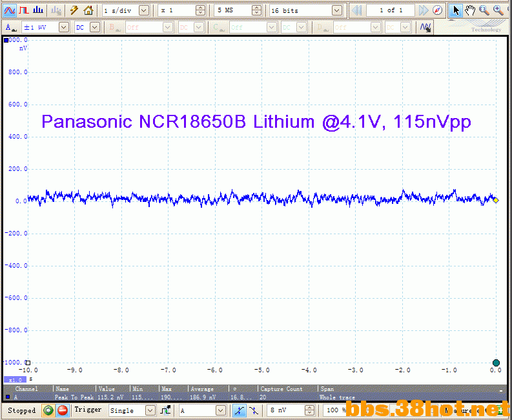Image resolution: width=512 pixels, height=420 pixels.
Task: Click the math channels waveform icon
Action: (x=425, y=27)
